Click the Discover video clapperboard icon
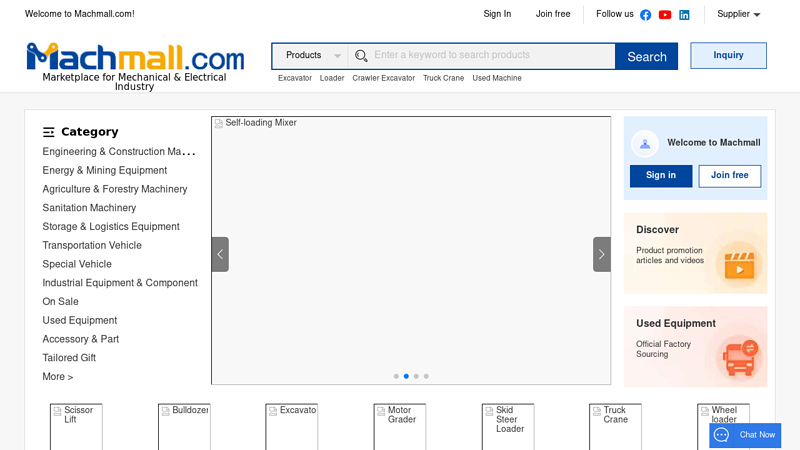The width and height of the screenshot is (800, 450). (739, 265)
